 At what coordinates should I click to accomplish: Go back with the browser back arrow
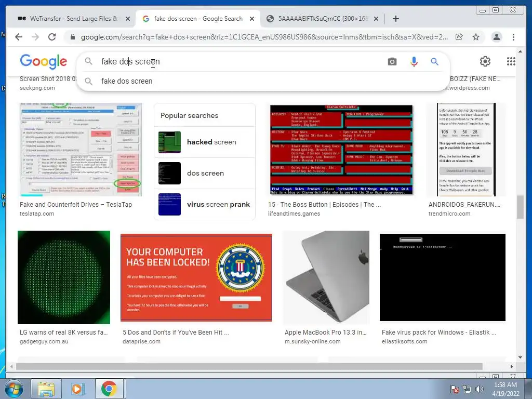pos(19,37)
